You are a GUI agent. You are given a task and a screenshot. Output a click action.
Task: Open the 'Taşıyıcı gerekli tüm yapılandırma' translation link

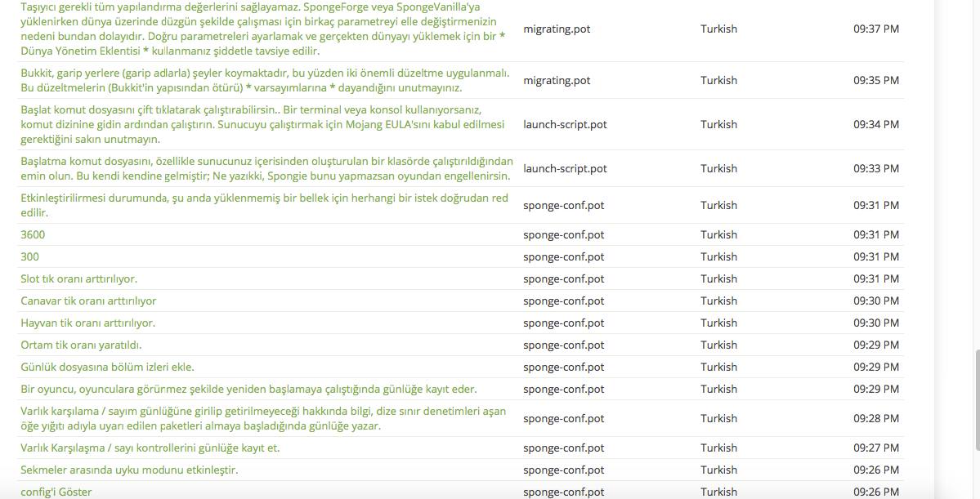263,29
